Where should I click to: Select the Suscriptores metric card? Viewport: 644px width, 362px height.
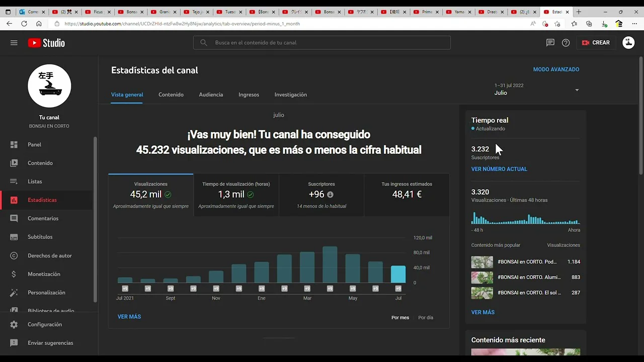point(321,195)
